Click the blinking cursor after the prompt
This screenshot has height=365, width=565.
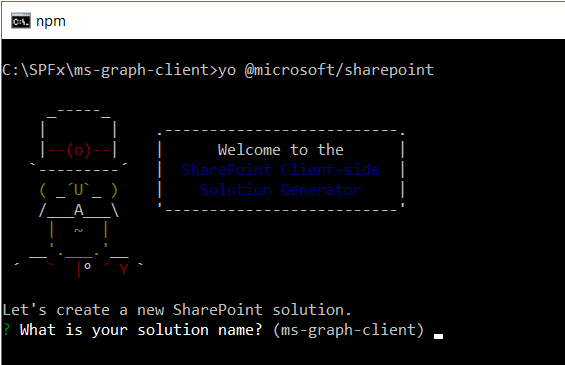(x=438, y=337)
